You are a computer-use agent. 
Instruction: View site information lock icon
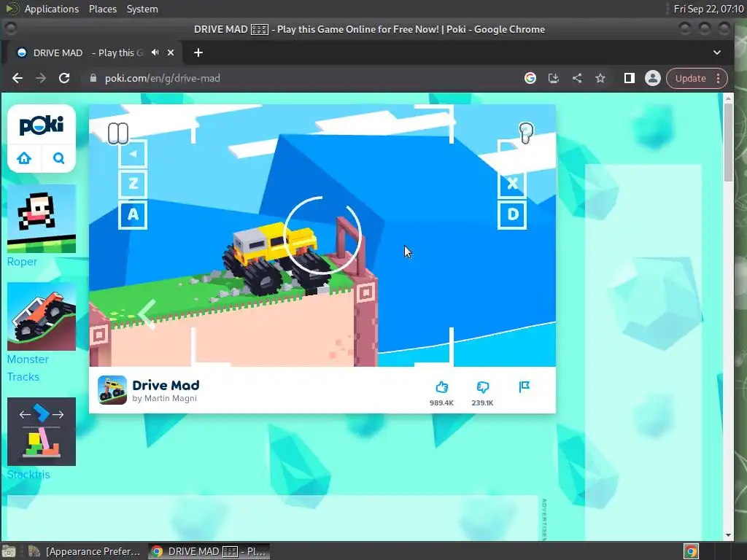point(93,78)
